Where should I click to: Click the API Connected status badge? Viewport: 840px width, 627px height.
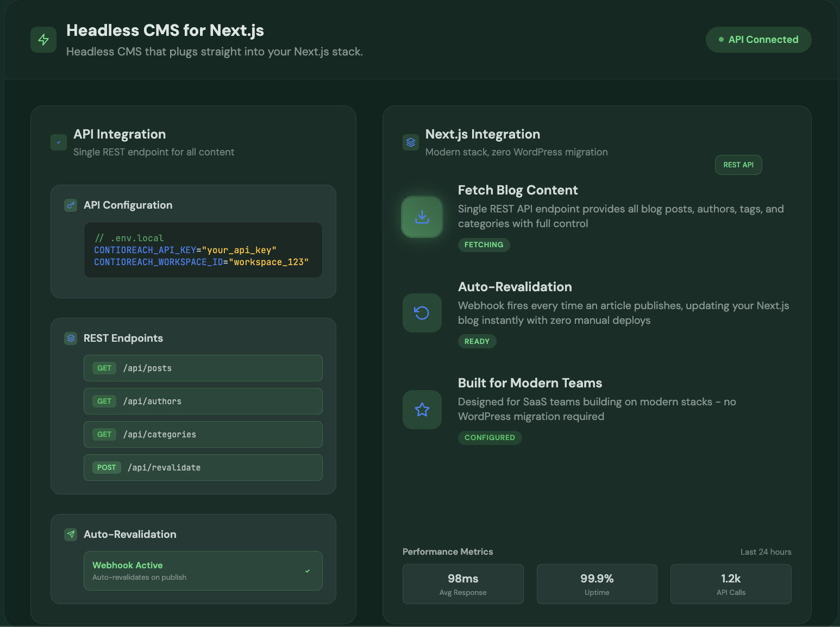[758, 40]
